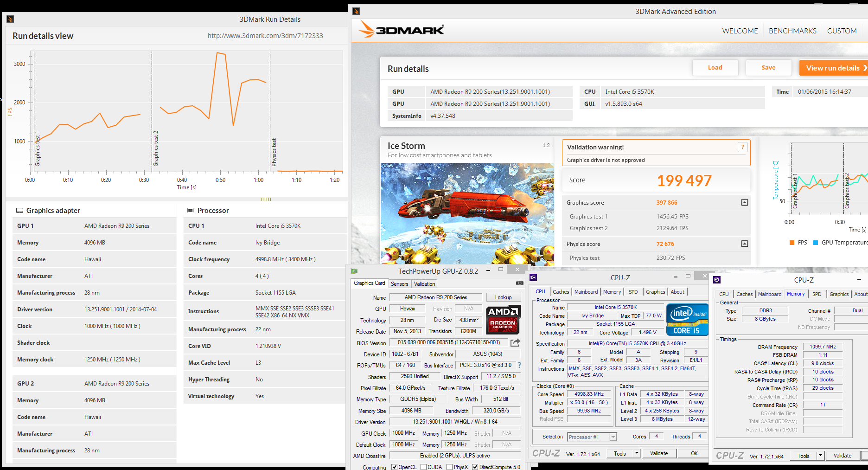
Task: Click OK in CPU-Z CPU window
Action: 694,453
